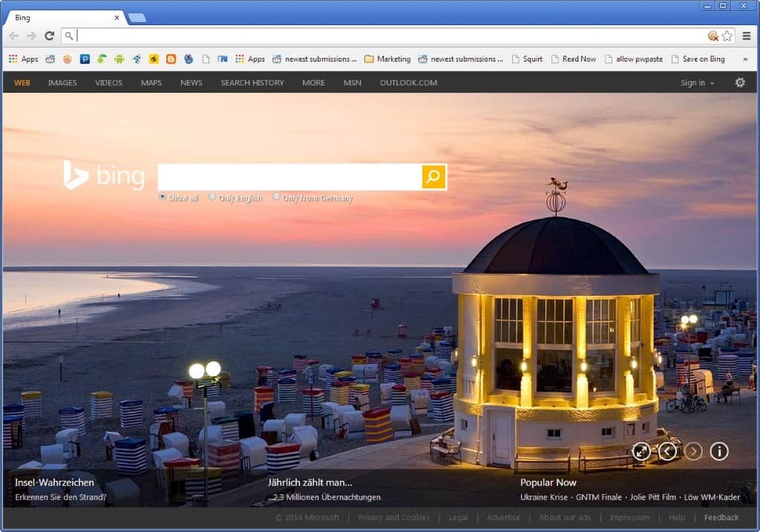The width and height of the screenshot is (760, 532).
Task: Go to IMAGES in Bing navigation
Action: [62, 83]
